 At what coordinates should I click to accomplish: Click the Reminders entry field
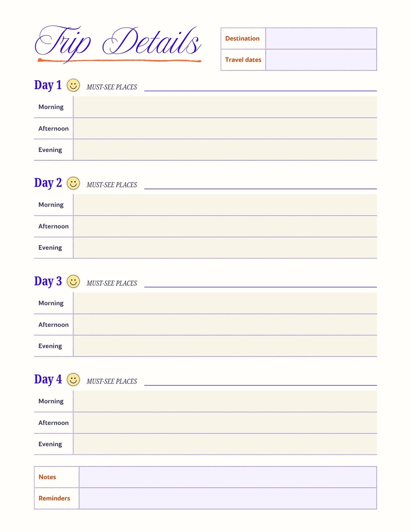[x=228, y=498]
